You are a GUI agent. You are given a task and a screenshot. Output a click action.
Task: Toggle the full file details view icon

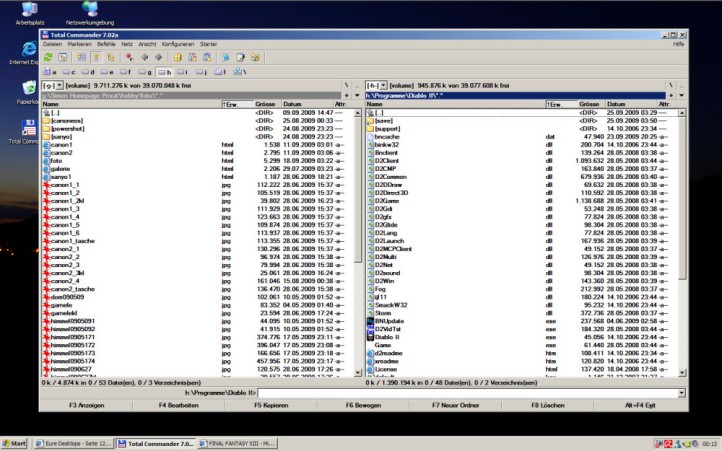coord(96,57)
